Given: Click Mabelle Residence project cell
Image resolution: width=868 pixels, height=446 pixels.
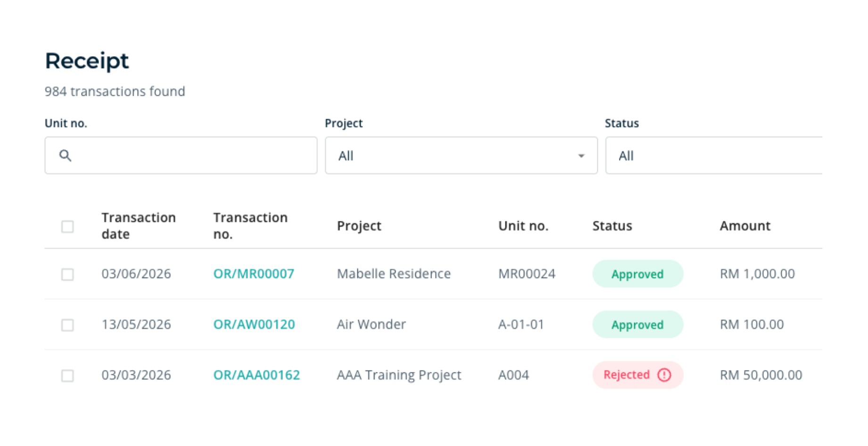Looking at the screenshot, I should [x=394, y=274].
